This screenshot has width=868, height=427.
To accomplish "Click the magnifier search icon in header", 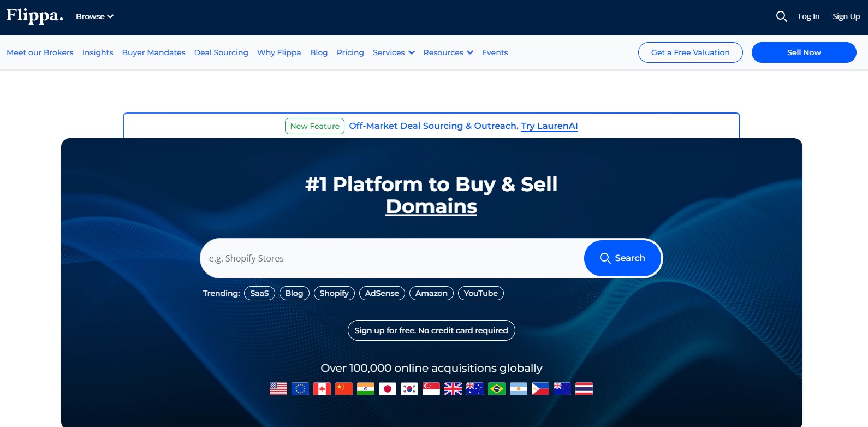I will click(x=781, y=16).
